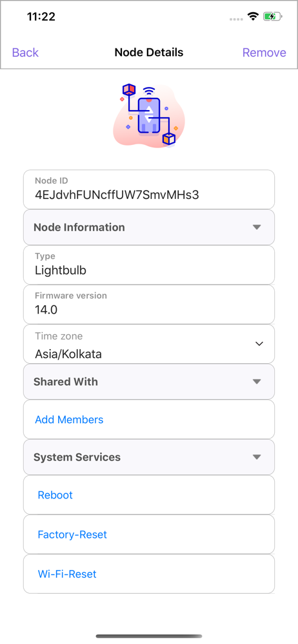Tap the battery charging icon
The image size is (298, 644).
click(x=272, y=17)
